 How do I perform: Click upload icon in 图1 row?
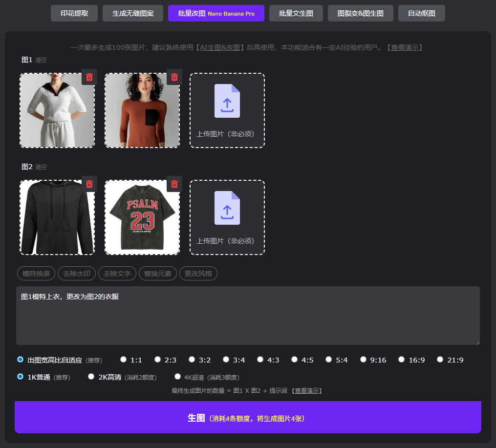(x=227, y=101)
